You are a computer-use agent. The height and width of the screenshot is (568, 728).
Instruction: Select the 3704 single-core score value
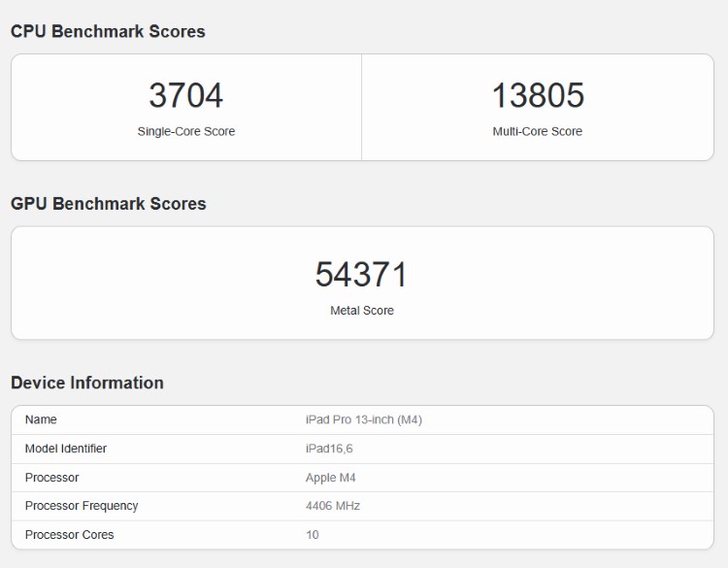pyautogui.click(x=185, y=95)
